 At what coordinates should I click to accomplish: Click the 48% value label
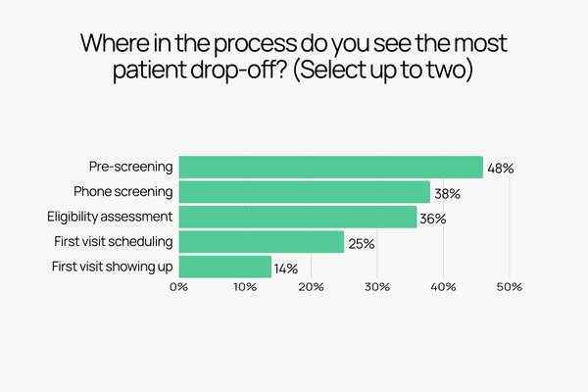pos(501,169)
